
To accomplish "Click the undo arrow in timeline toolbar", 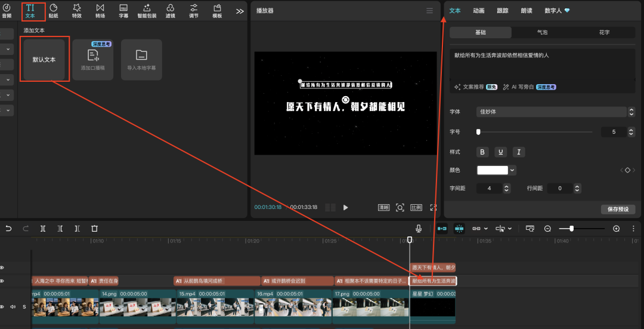I will [8, 228].
